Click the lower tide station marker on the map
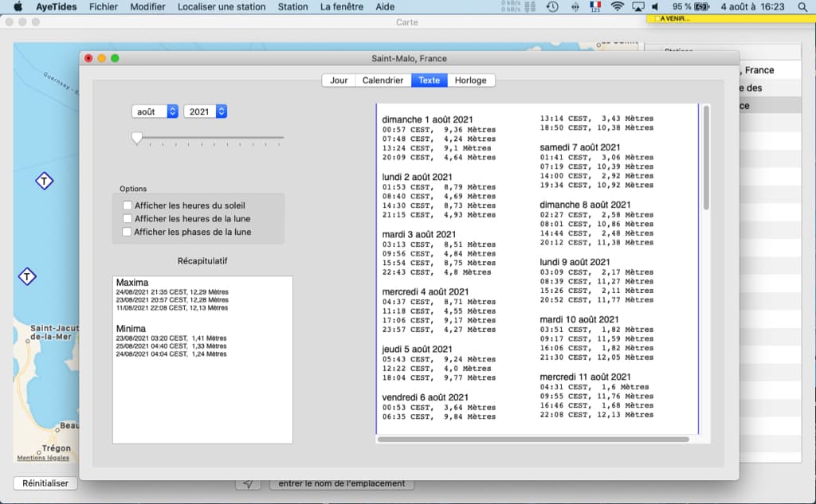This screenshot has height=504, width=816. pos(27,276)
